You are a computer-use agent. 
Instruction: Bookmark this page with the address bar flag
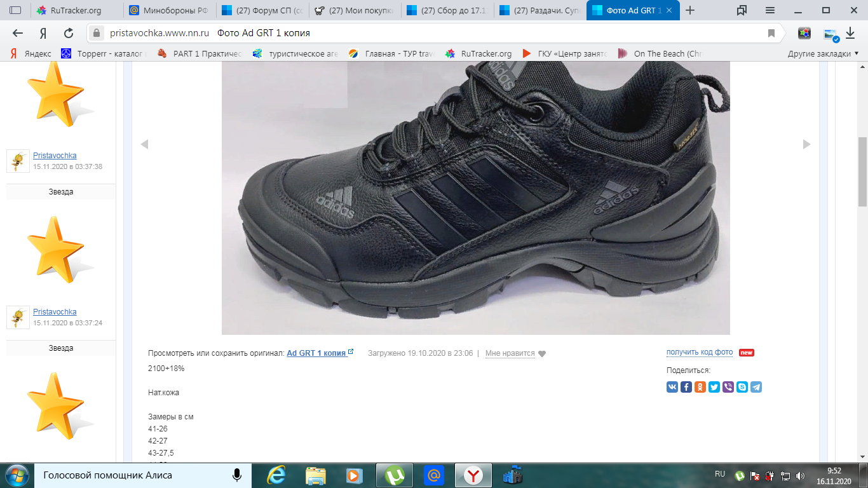tap(771, 33)
